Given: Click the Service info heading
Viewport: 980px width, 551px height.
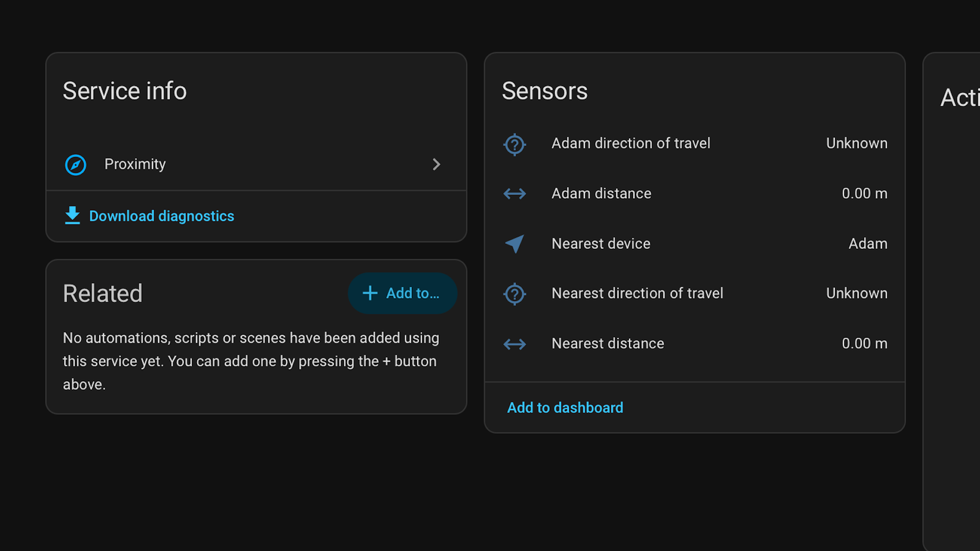Looking at the screenshot, I should (125, 91).
